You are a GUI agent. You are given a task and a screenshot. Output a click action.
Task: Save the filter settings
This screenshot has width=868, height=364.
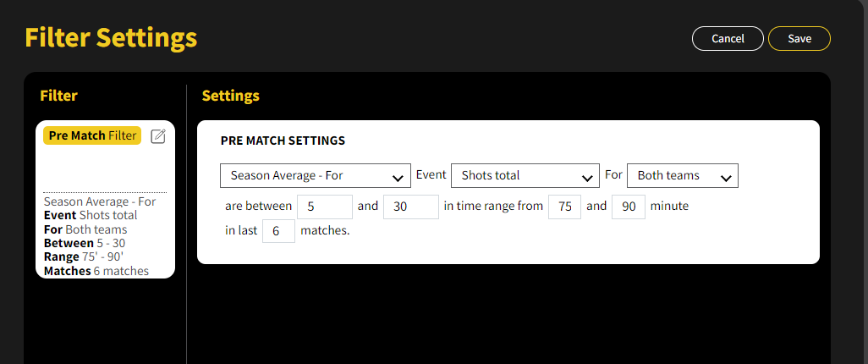point(799,39)
